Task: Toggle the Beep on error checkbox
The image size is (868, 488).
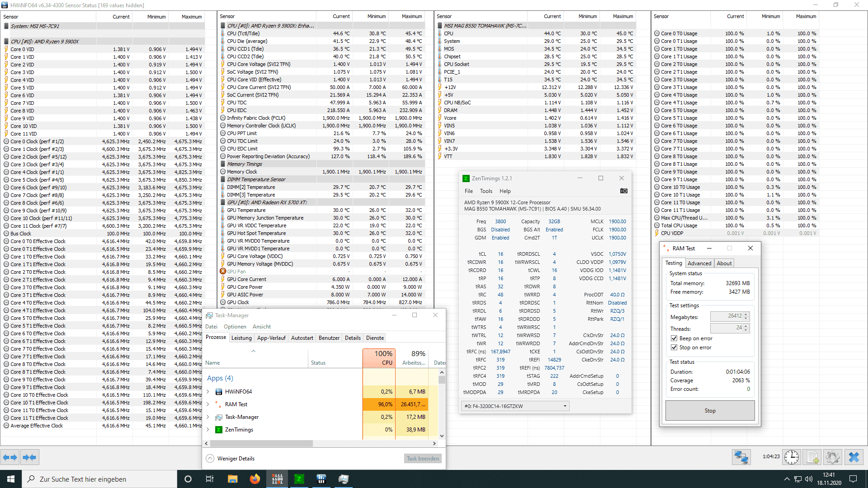Action: click(674, 338)
